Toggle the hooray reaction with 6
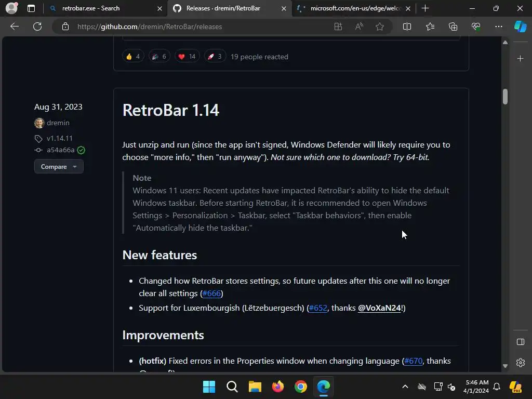The image size is (532, 399). tap(159, 57)
